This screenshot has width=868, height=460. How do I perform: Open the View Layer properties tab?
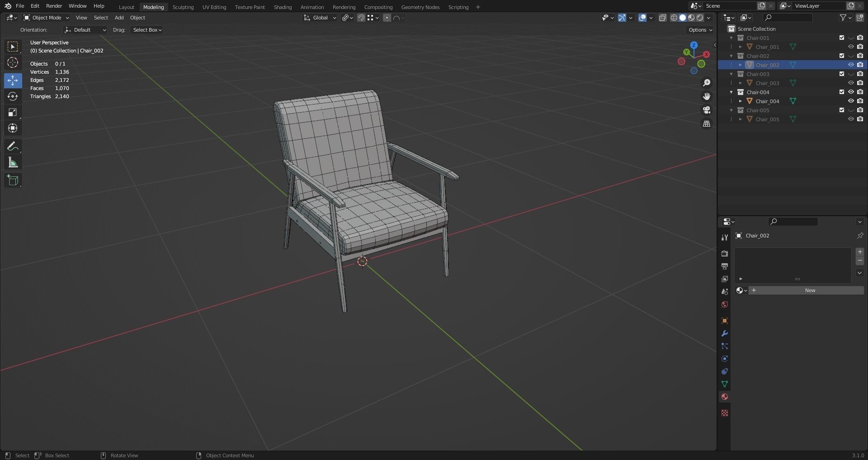click(x=725, y=279)
